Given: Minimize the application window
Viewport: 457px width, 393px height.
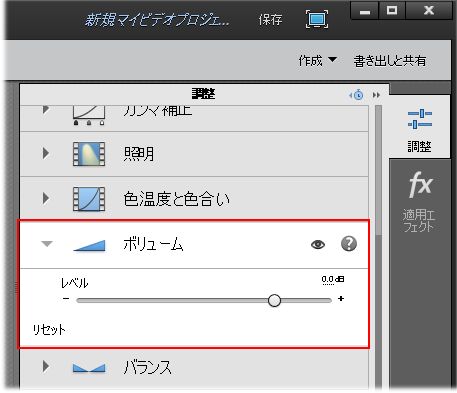Looking at the screenshot, I should 365,11.
